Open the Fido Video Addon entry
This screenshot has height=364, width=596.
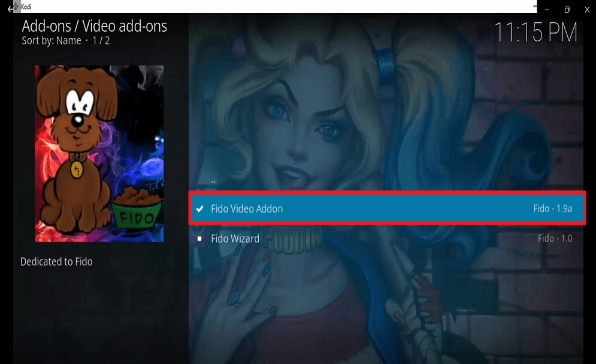[387, 208]
